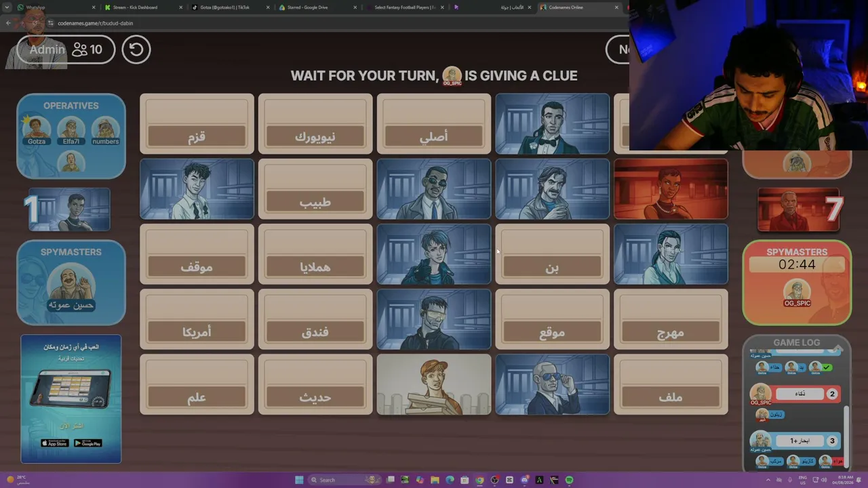The image size is (868, 488).
Task: Select the word card قزم
Action: [x=197, y=124]
